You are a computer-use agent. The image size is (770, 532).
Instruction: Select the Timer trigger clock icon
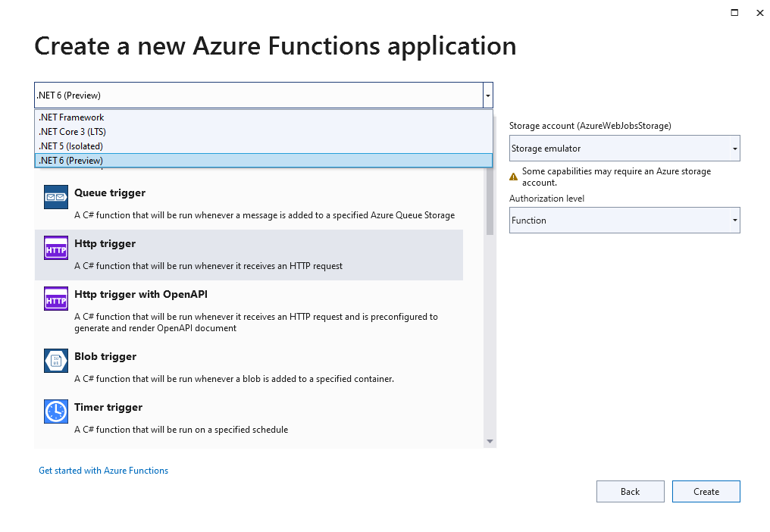(x=55, y=412)
